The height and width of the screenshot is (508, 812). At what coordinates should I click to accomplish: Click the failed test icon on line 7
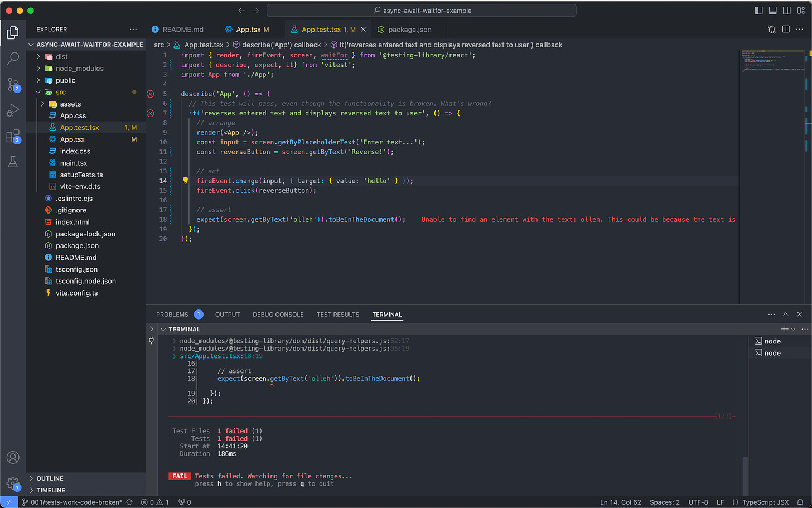tap(150, 113)
